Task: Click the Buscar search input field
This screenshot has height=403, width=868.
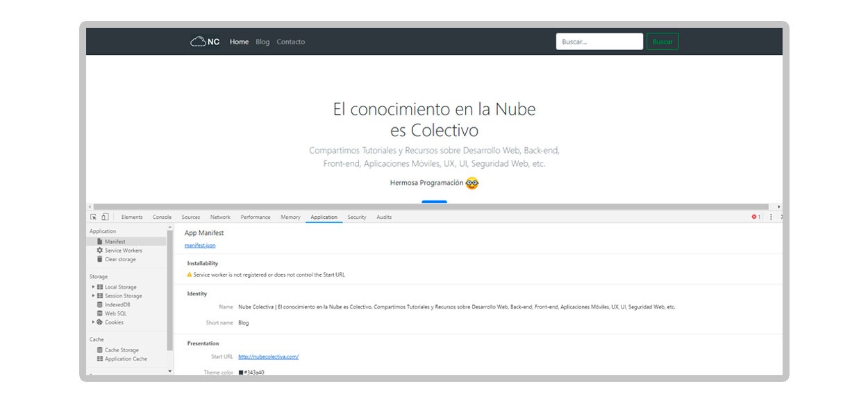Action: [599, 42]
